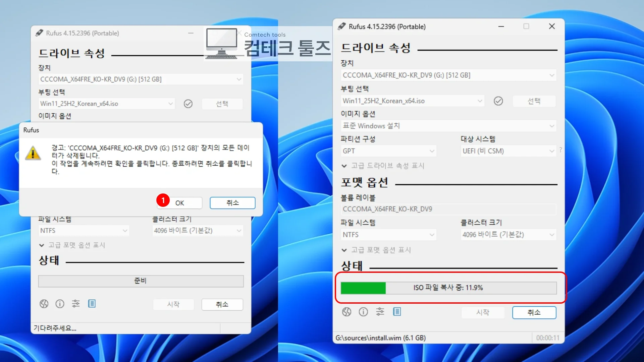
Task: Click the language globe icon in left Rufus window
Action: coord(44,304)
